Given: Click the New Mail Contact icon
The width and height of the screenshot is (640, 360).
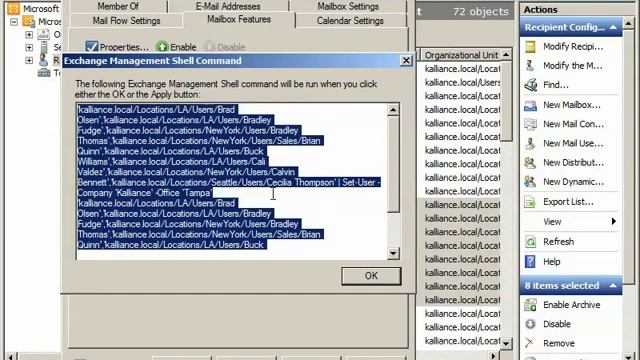Looking at the screenshot, I should pos(530,124).
